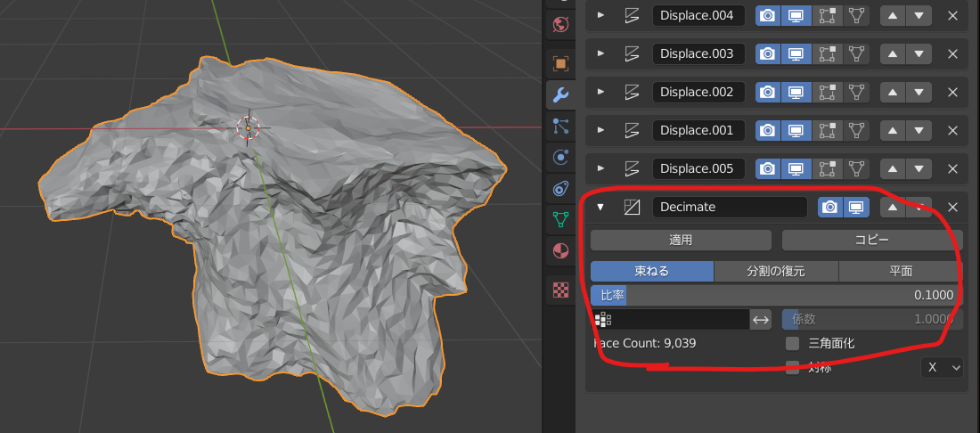Toggle cage editing for Displace.003
The width and height of the screenshot is (980, 433).
tap(857, 53)
